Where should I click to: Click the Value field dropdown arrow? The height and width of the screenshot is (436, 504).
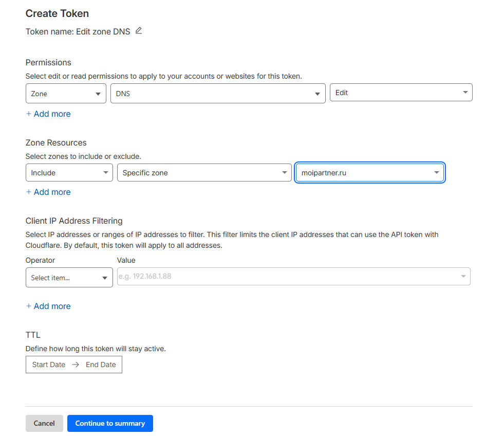point(463,276)
